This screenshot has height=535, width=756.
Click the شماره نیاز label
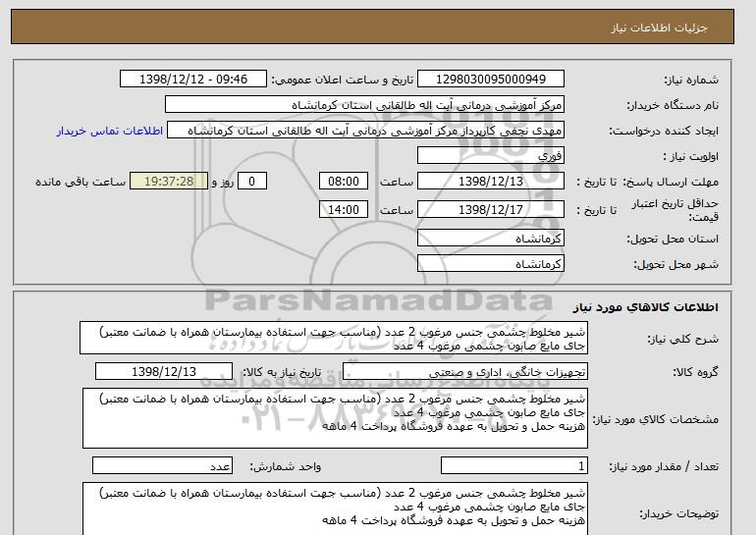[x=691, y=80]
